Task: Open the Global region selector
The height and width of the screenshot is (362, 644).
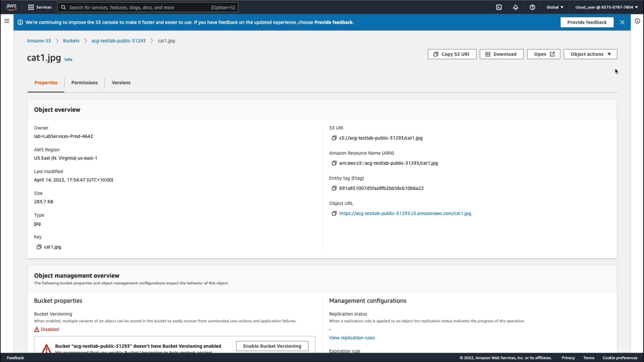Action: tap(555, 7)
